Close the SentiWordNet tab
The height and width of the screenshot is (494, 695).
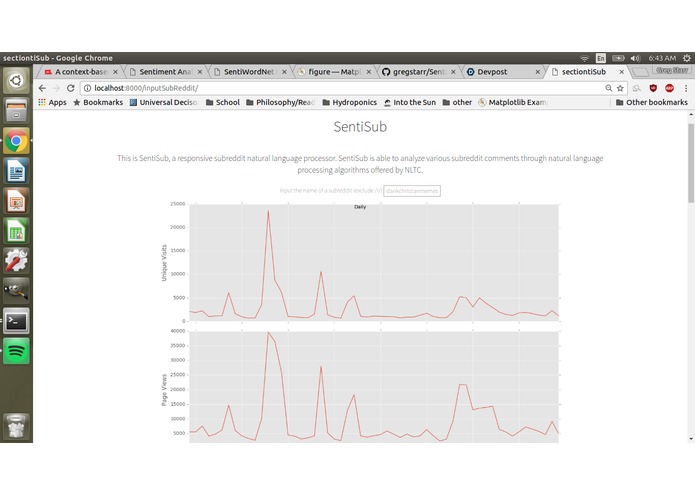click(x=284, y=72)
